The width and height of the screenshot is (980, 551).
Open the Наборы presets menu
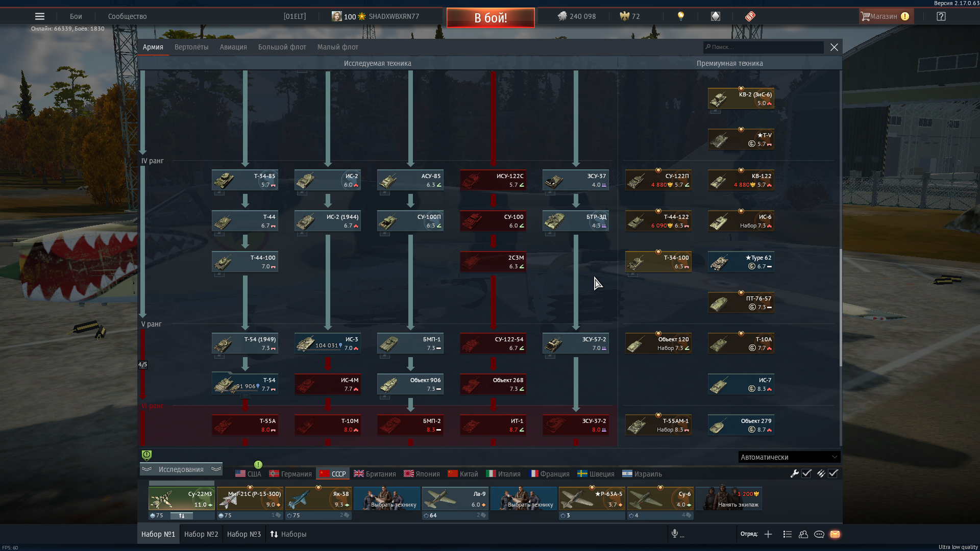288,534
